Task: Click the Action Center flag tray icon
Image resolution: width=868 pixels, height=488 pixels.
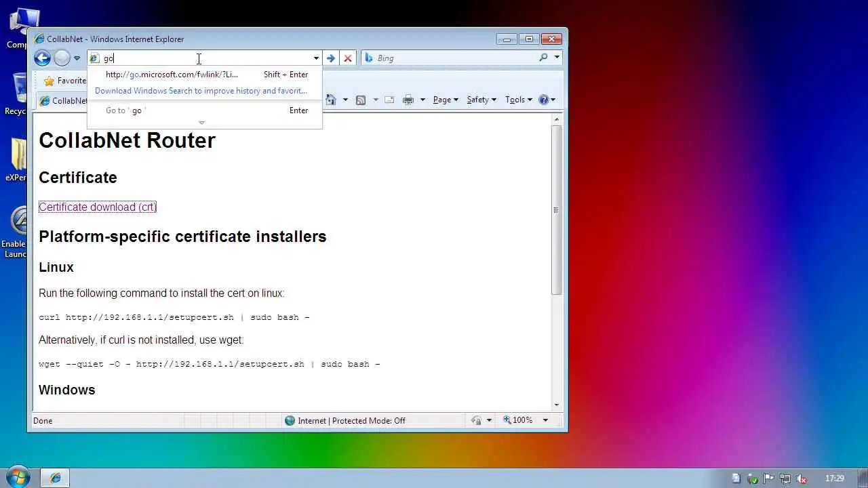Action: click(x=769, y=479)
